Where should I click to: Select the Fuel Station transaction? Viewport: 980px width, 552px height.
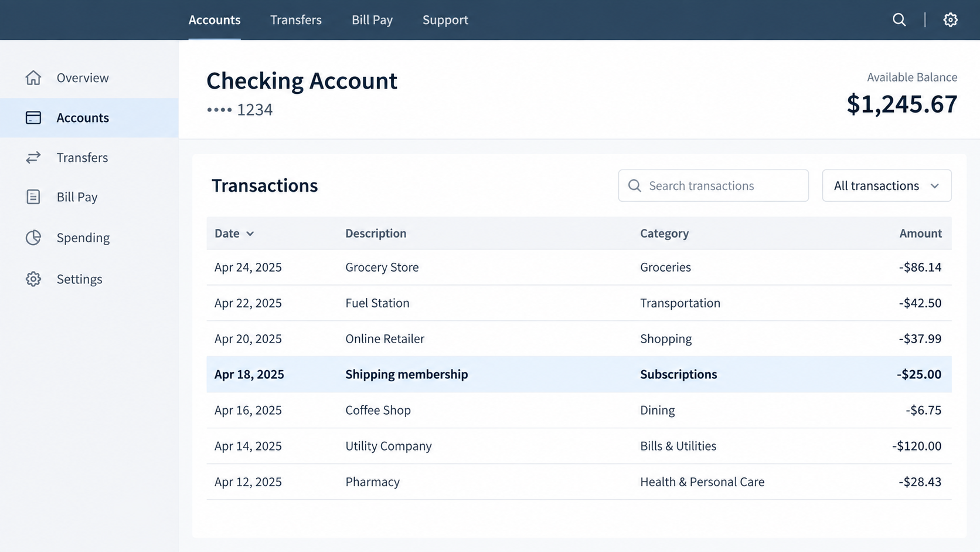(579, 303)
